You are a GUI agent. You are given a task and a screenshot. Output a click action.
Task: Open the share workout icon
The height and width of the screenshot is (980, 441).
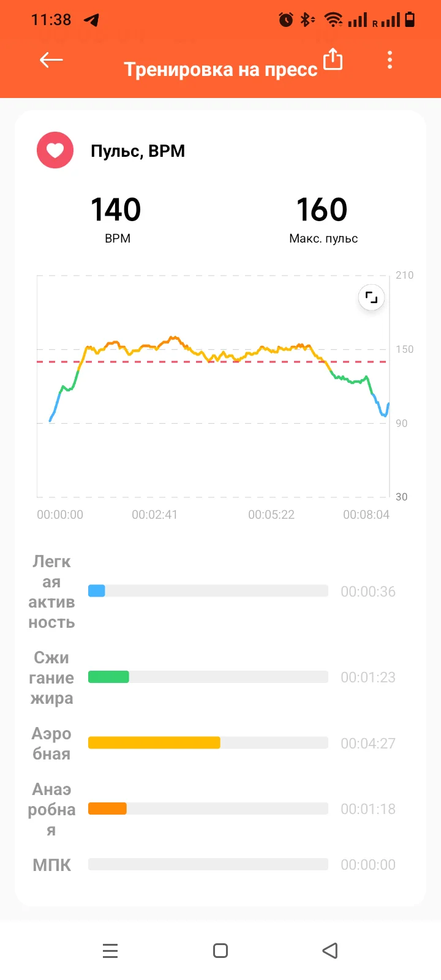click(x=333, y=59)
